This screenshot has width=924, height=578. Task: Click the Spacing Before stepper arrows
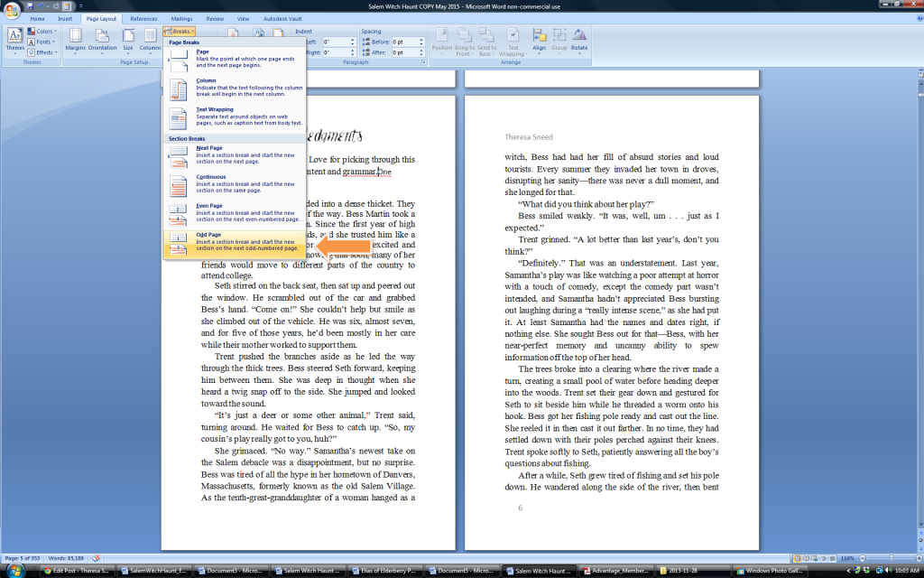coord(421,42)
